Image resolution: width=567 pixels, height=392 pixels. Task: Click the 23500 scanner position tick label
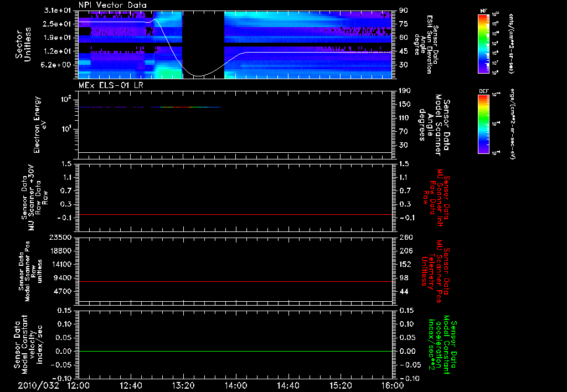[x=60, y=237]
